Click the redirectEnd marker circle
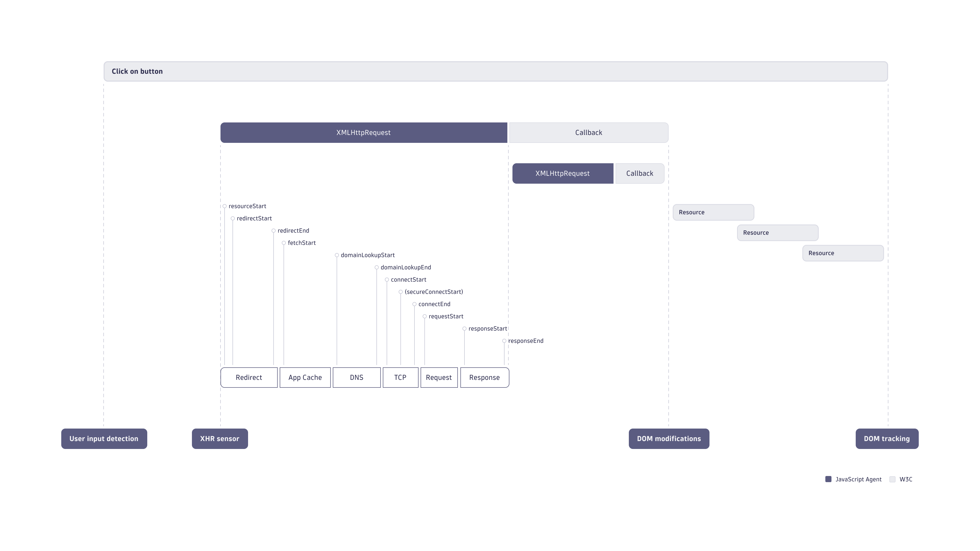The height and width of the screenshot is (551, 980). (274, 231)
